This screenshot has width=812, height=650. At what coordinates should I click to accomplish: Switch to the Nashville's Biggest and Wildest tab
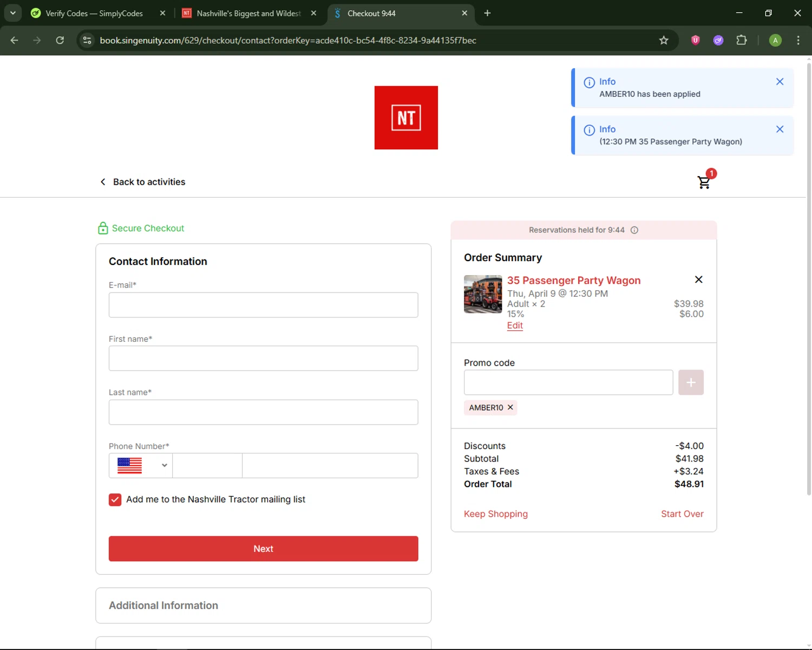(250, 13)
